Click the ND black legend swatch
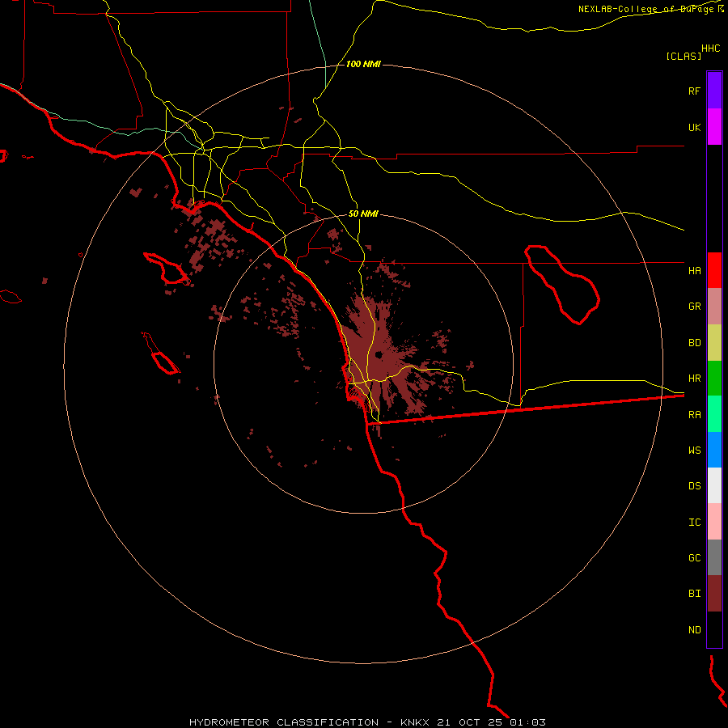This screenshot has height=728, width=728. click(x=714, y=629)
